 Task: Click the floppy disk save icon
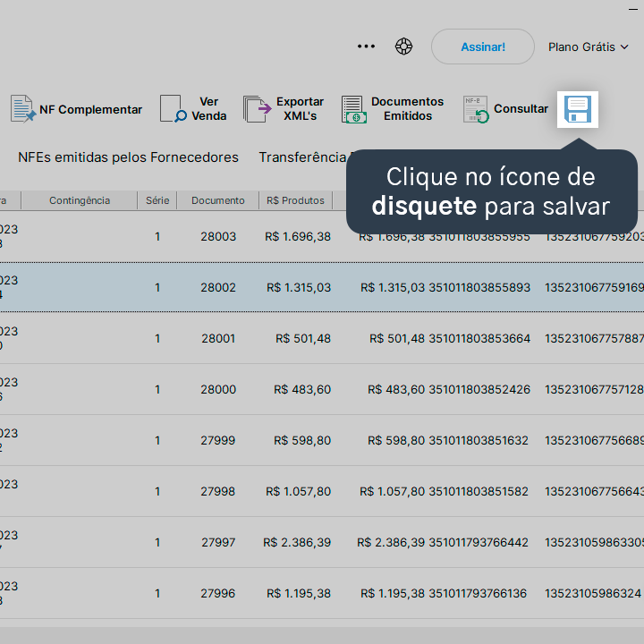tap(578, 109)
